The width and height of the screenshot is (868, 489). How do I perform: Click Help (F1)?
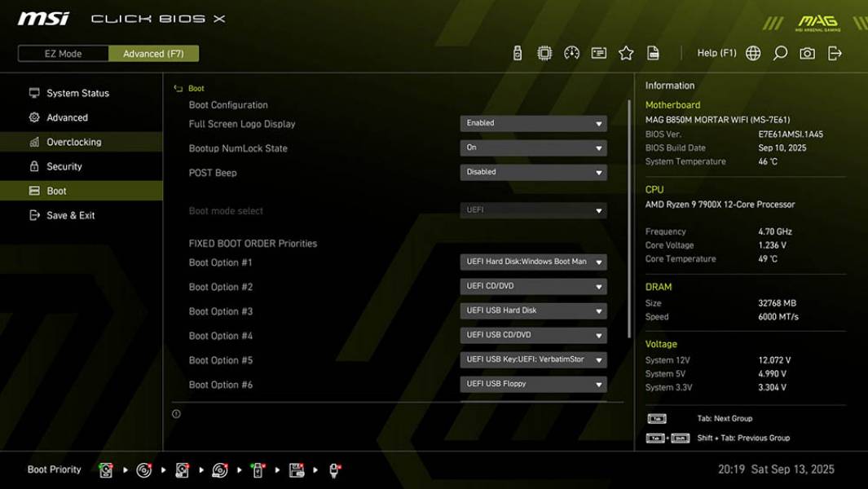coord(715,52)
